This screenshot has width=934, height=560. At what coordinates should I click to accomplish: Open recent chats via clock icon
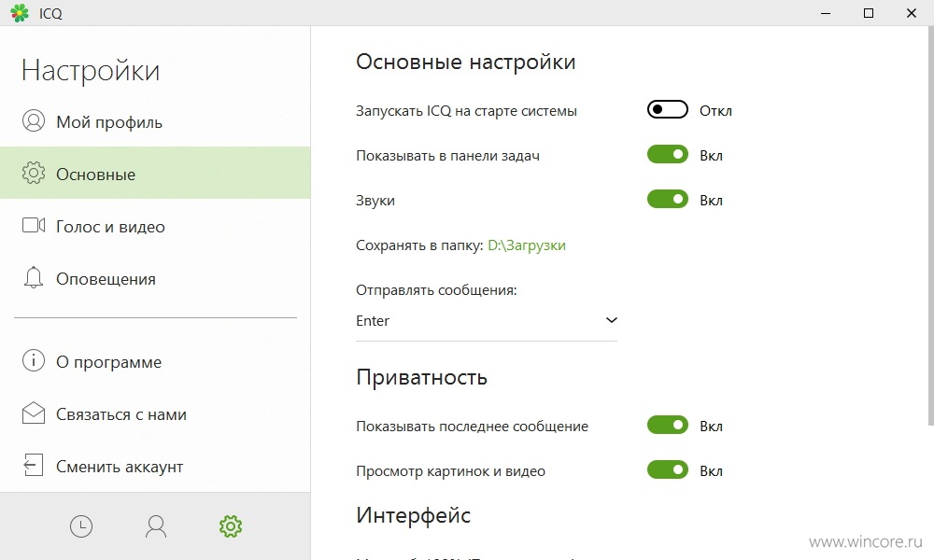pos(81,526)
